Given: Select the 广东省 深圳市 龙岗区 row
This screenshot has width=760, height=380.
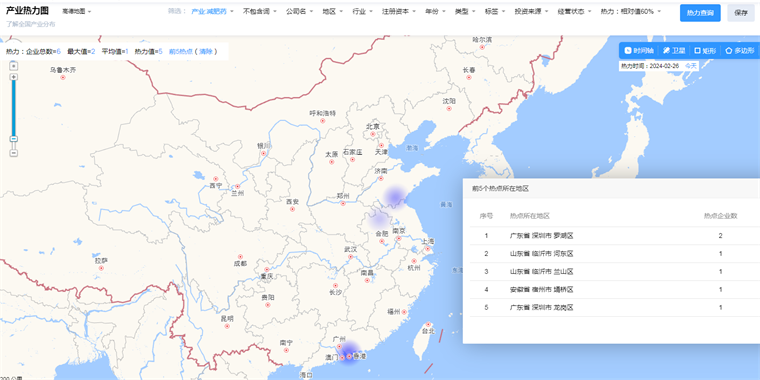Looking at the screenshot, I should pyautogui.click(x=615, y=307).
